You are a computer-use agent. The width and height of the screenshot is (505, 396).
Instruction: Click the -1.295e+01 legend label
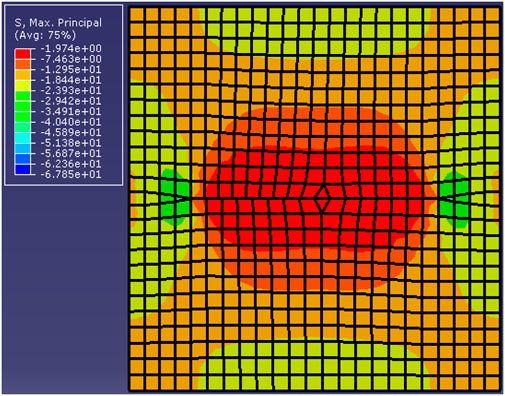[71, 70]
